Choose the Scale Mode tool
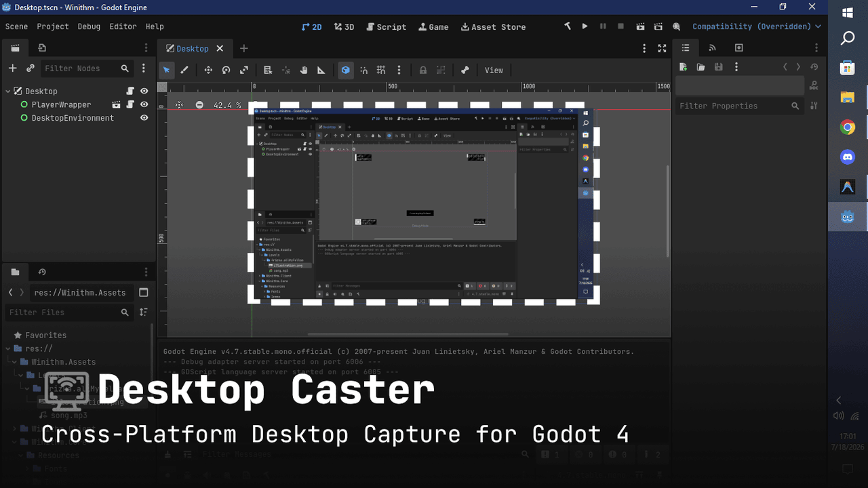 pos(244,70)
